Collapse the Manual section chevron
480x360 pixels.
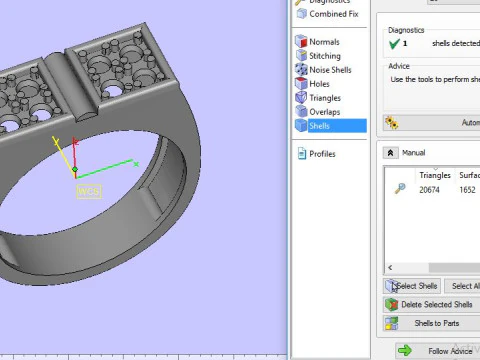point(390,153)
